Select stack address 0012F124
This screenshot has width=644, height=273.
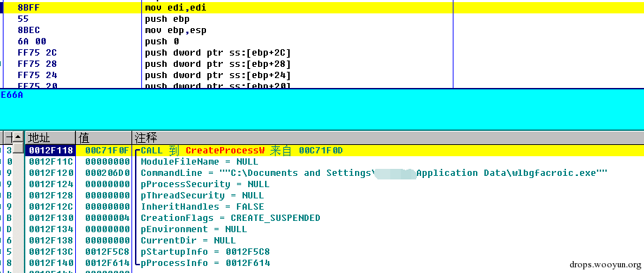[x=51, y=184]
